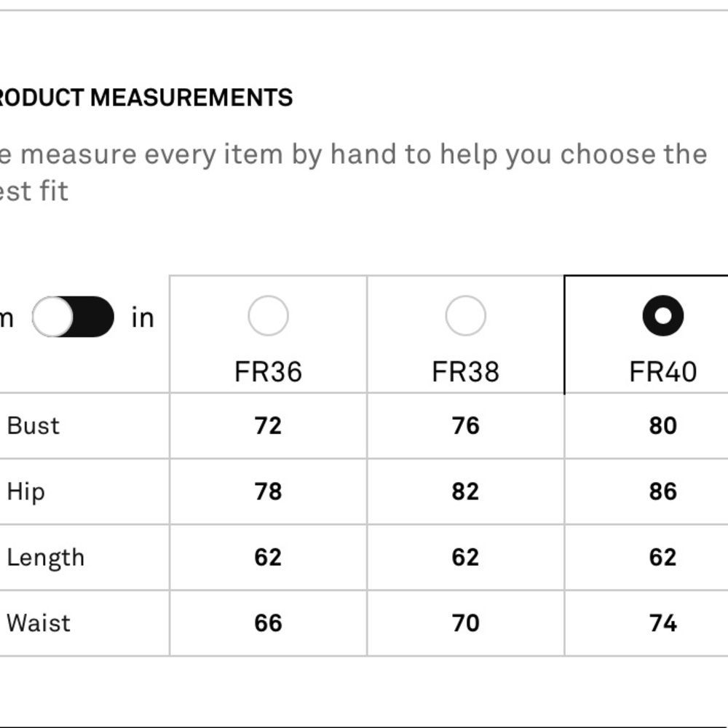Click the FR40 bust value 80

point(662,426)
